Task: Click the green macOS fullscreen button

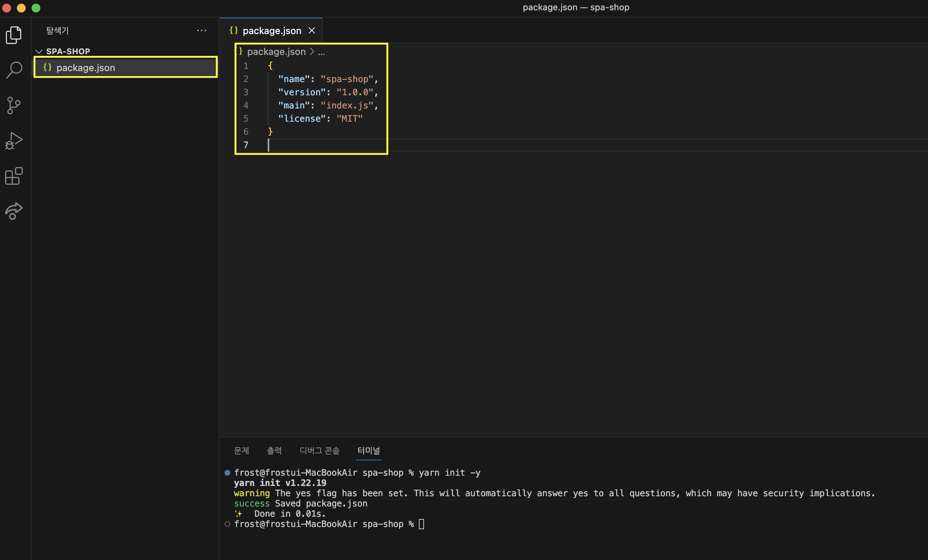Action: (36, 8)
